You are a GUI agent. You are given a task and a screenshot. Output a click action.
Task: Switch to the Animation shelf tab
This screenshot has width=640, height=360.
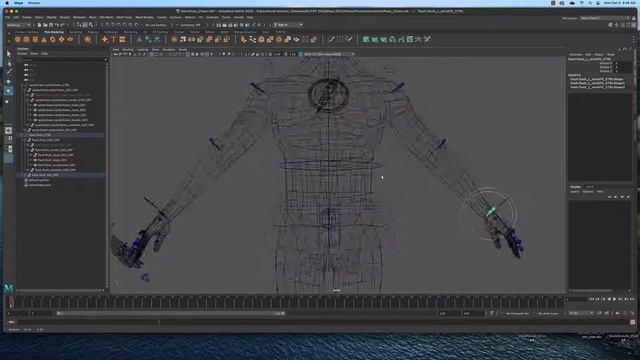coord(111,32)
